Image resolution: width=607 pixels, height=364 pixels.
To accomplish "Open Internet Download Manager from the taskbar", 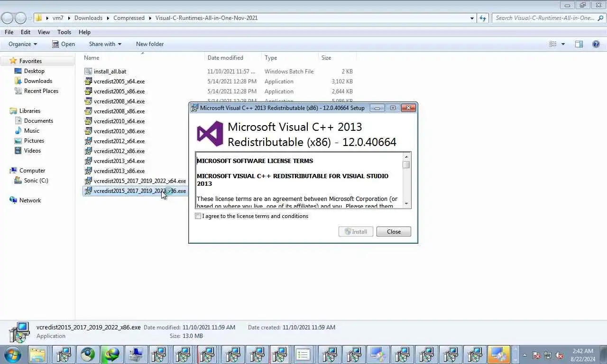I will (112, 355).
